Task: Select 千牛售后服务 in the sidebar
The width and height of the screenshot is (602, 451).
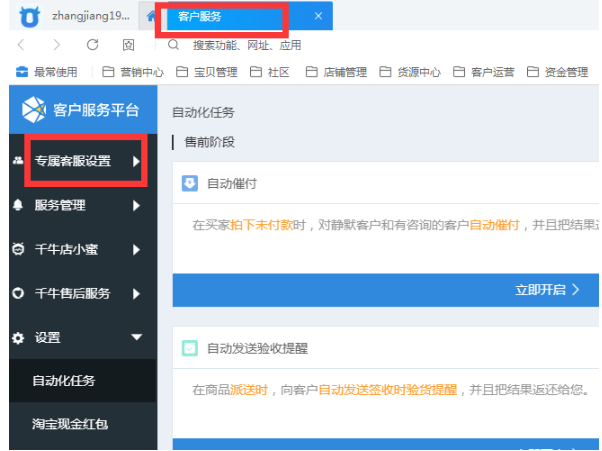Action: tap(73, 294)
